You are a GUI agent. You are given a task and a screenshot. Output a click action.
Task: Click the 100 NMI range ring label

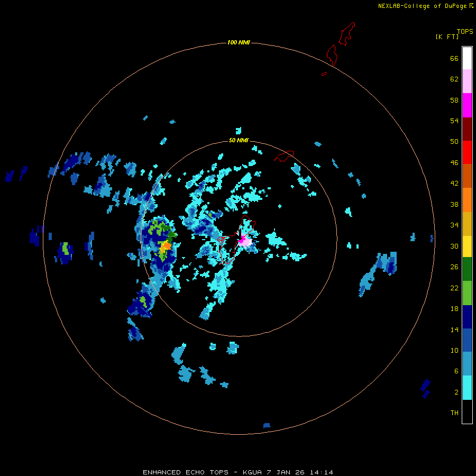(x=239, y=42)
